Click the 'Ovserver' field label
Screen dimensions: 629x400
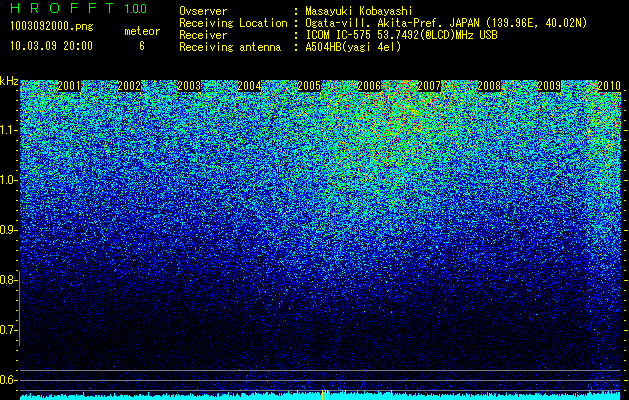[203, 11]
